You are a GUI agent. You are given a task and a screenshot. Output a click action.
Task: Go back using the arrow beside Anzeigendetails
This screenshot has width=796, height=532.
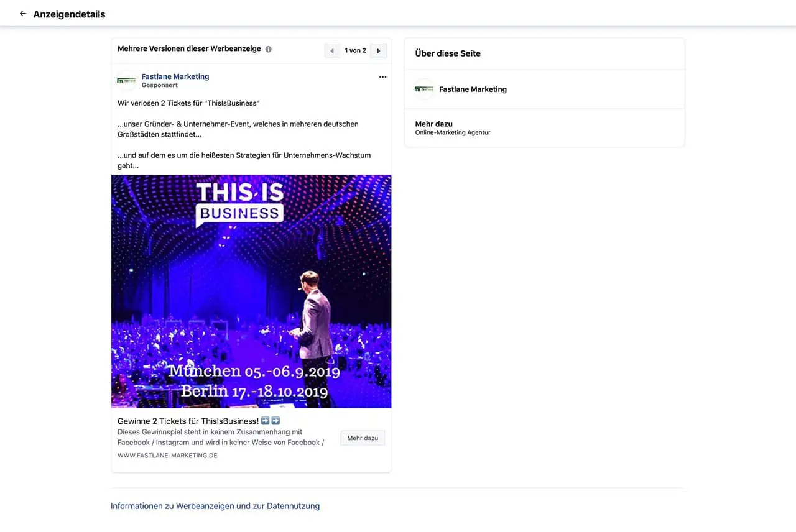23,14
